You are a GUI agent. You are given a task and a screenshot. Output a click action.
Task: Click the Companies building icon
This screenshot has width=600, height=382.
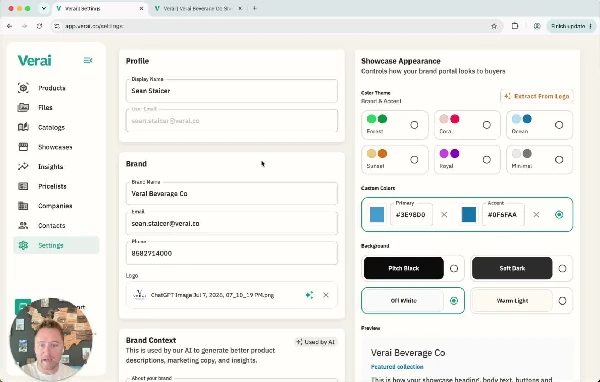click(23, 206)
